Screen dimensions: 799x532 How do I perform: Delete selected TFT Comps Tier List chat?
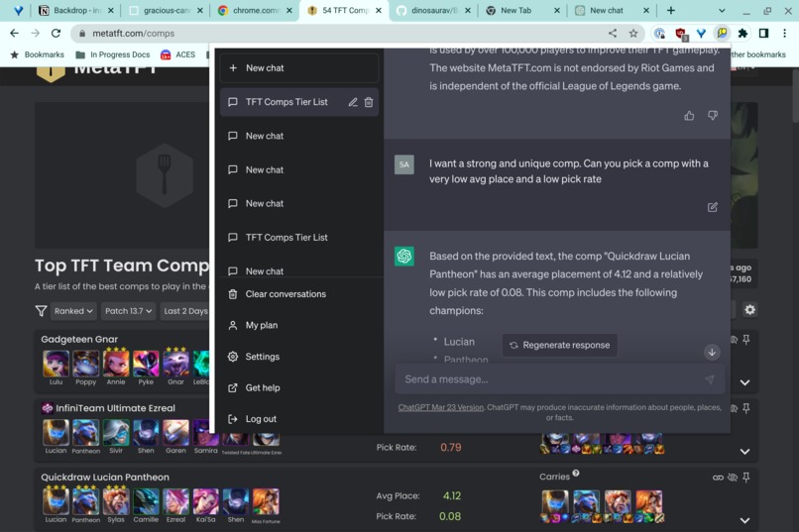click(x=369, y=102)
